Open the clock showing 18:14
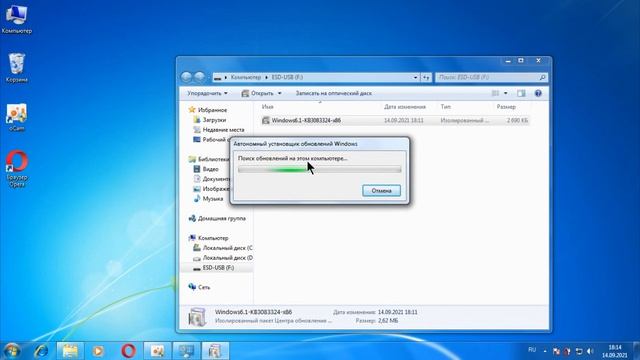 [614, 351]
